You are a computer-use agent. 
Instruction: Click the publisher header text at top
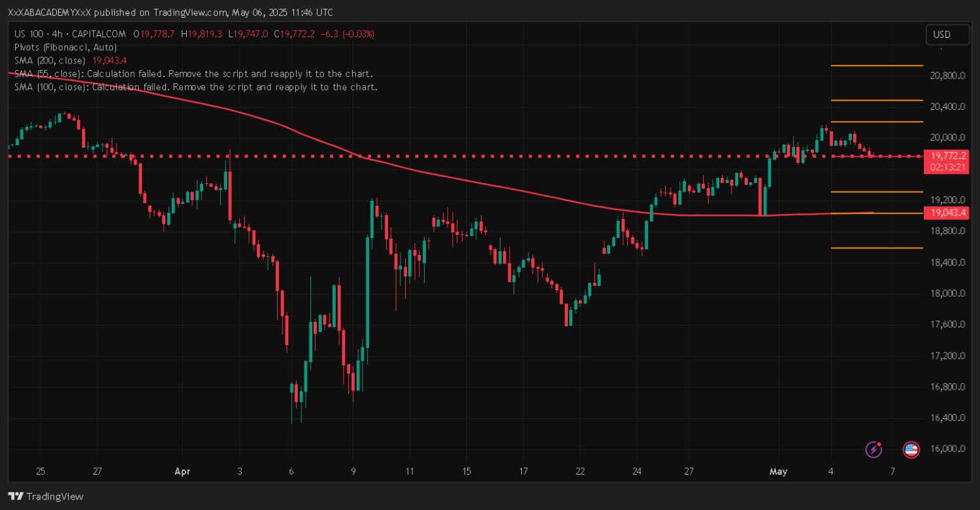pos(170,12)
